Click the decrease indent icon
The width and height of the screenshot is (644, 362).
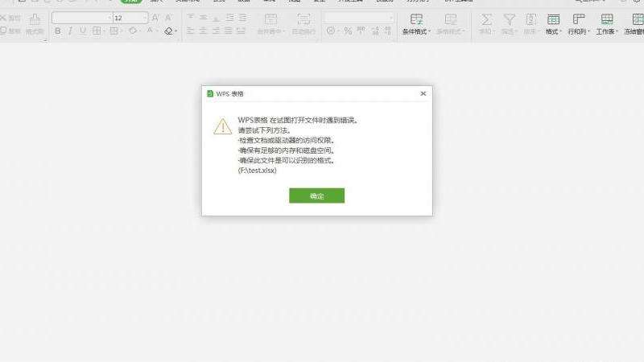click(230, 17)
